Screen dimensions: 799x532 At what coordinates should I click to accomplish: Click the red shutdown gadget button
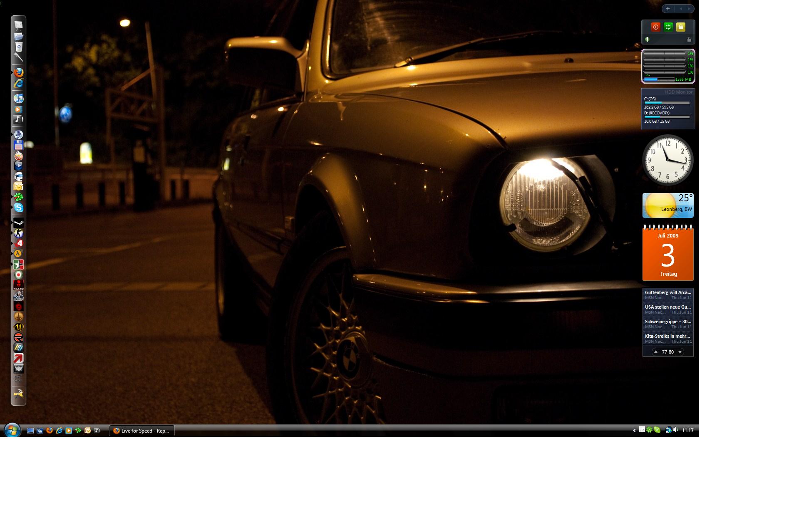pyautogui.click(x=655, y=27)
